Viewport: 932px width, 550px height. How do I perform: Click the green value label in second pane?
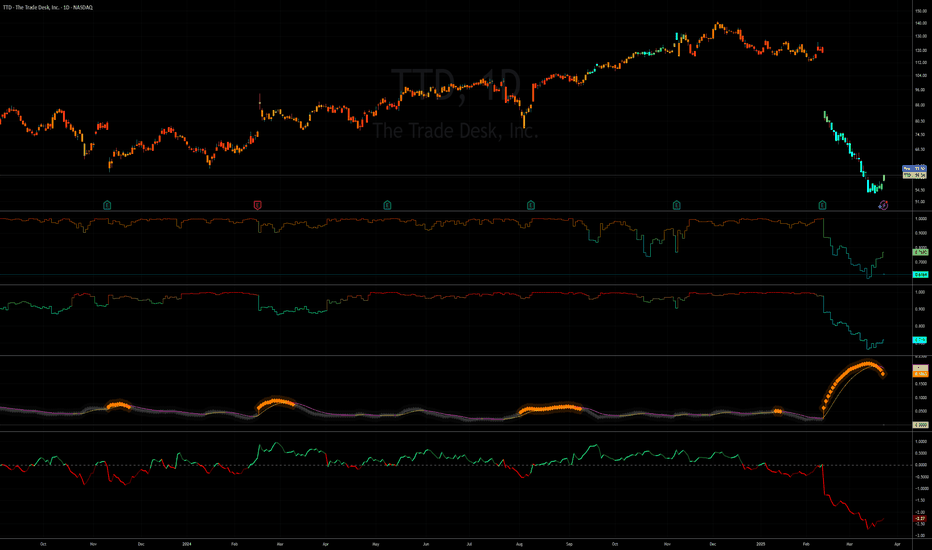point(920,252)
